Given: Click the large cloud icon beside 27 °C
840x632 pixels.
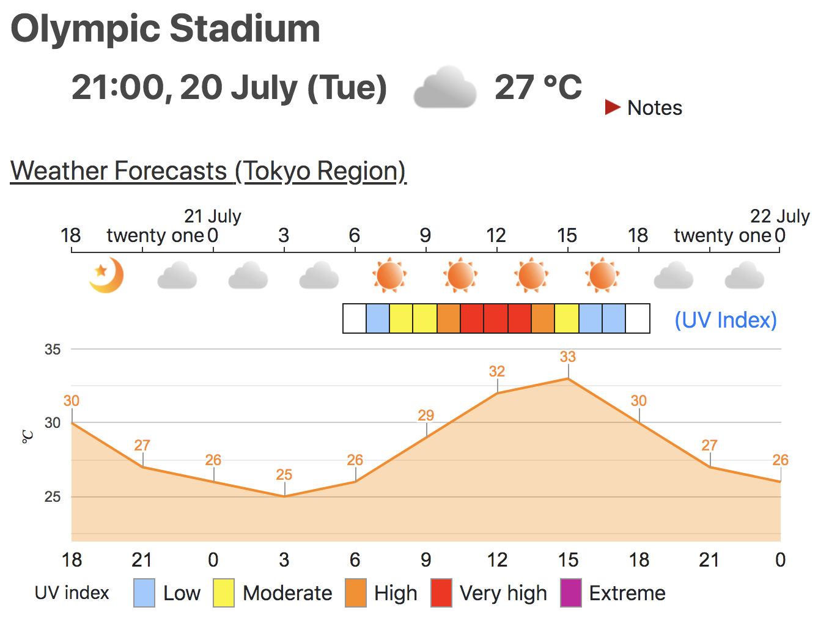Looking at the screenshot, I should point(444,88).
